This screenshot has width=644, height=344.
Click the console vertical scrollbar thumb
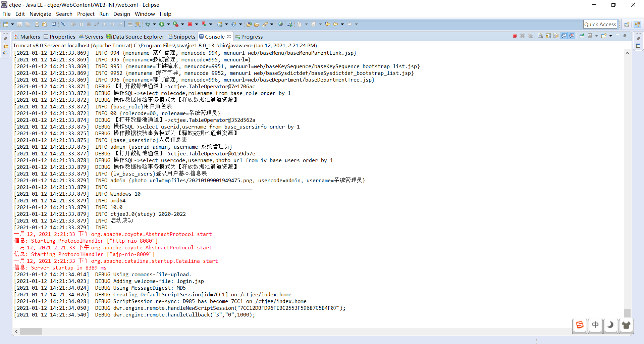point(627,313)
